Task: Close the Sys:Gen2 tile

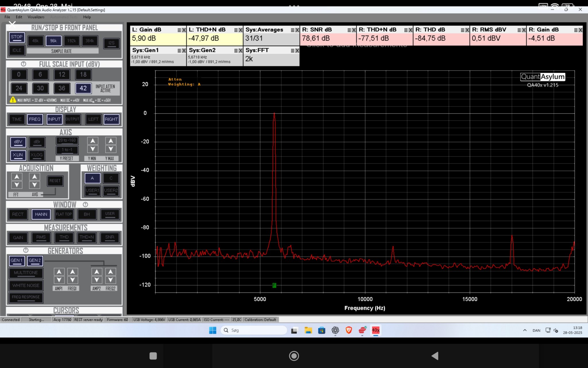Action: tap(241, 51)
